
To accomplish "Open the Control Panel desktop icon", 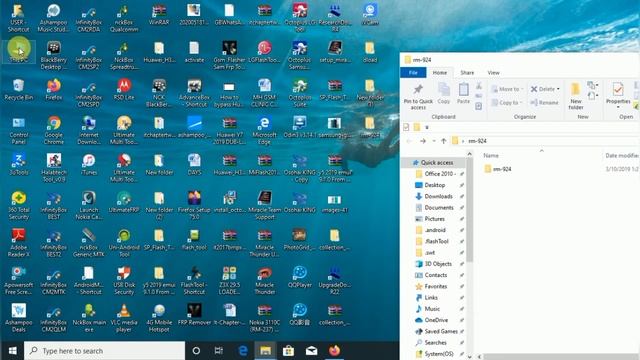I will coord(18,130).
